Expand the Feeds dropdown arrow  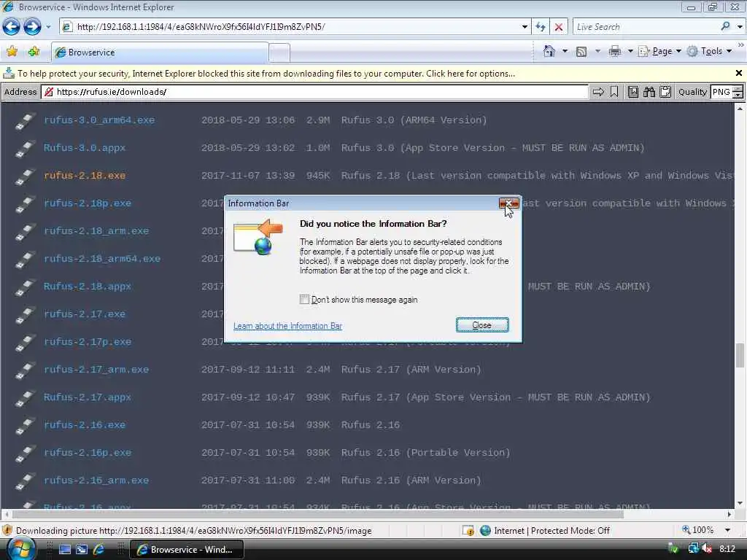coord(597,51)
